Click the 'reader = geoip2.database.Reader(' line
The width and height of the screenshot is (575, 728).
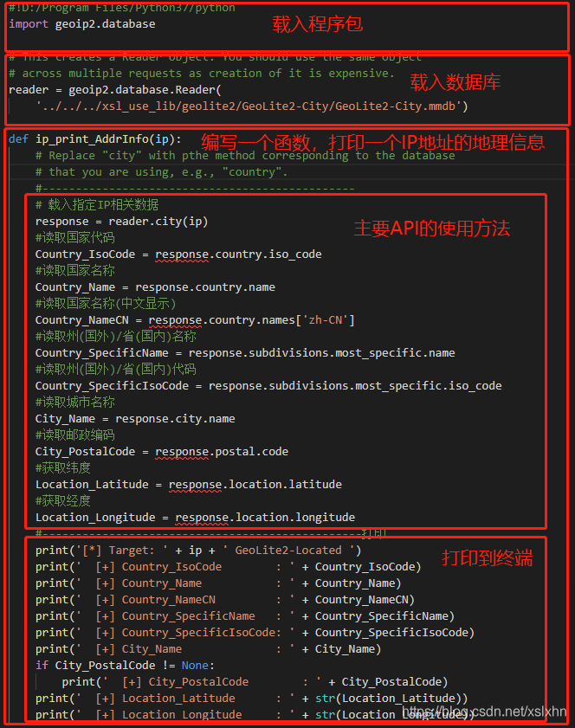[x=115, y=90]
